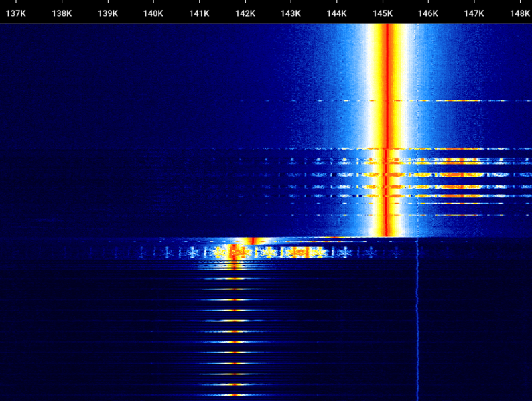This screenshot has height=401, width=532.
Task: Click the 142K frequency label
Action: click(x=245, y=13)
